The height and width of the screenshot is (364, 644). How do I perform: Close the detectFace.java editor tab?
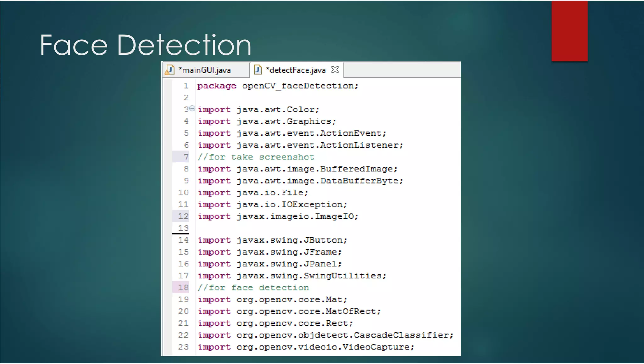[335, 70]
